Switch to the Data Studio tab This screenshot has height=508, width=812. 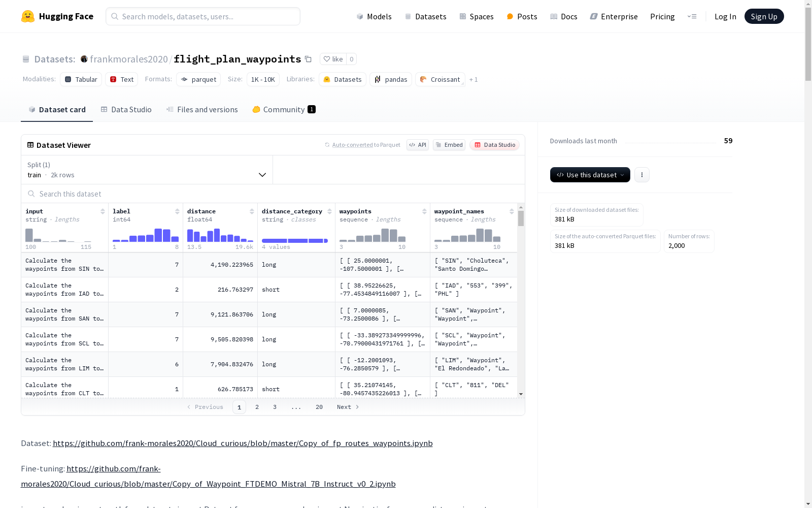click(x=126, y=109)
